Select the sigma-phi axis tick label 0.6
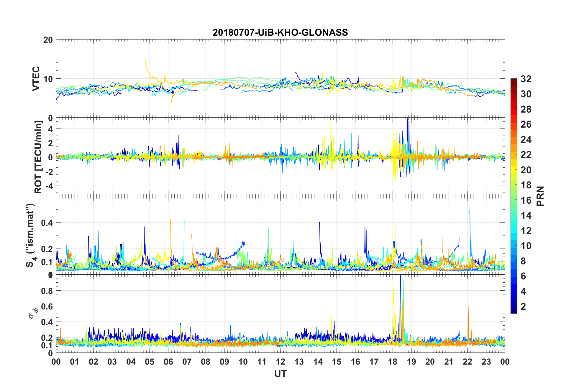 (x=47, y=306)
